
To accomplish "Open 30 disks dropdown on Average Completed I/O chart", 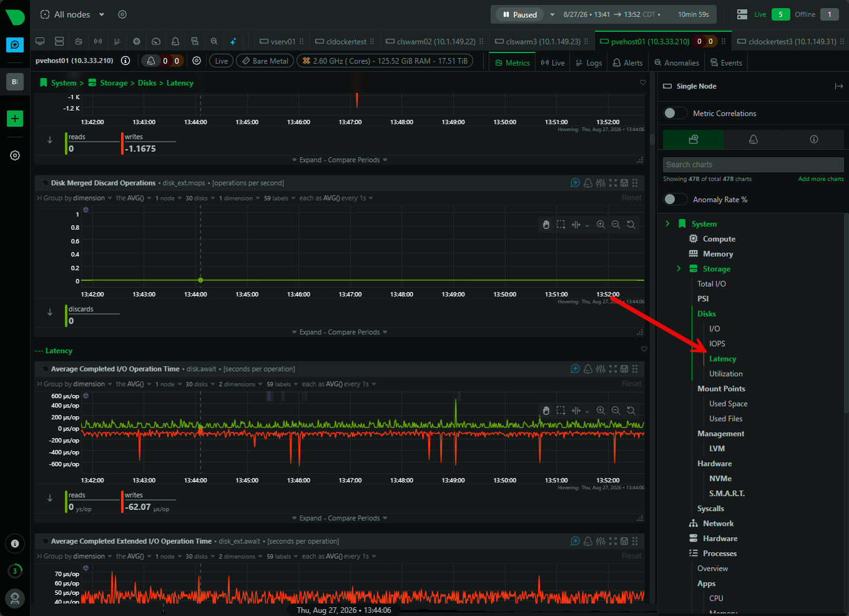I will coord(200,384).
